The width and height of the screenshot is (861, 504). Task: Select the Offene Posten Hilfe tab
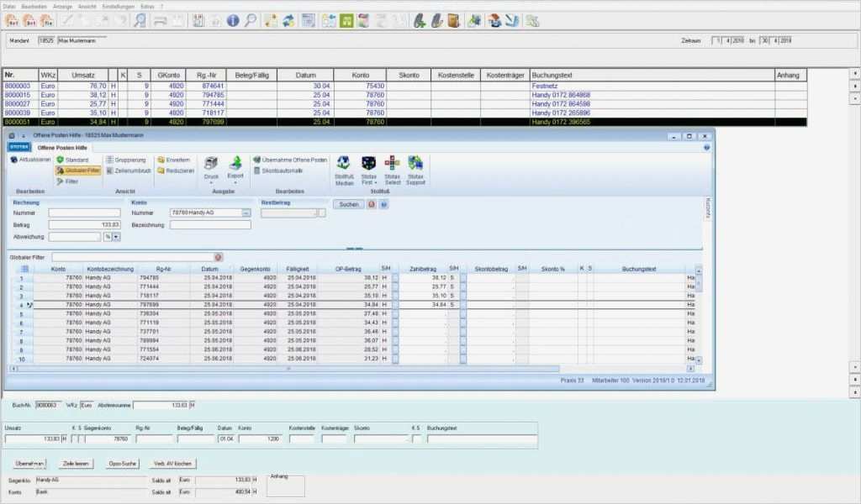click(x=61, y=147)
